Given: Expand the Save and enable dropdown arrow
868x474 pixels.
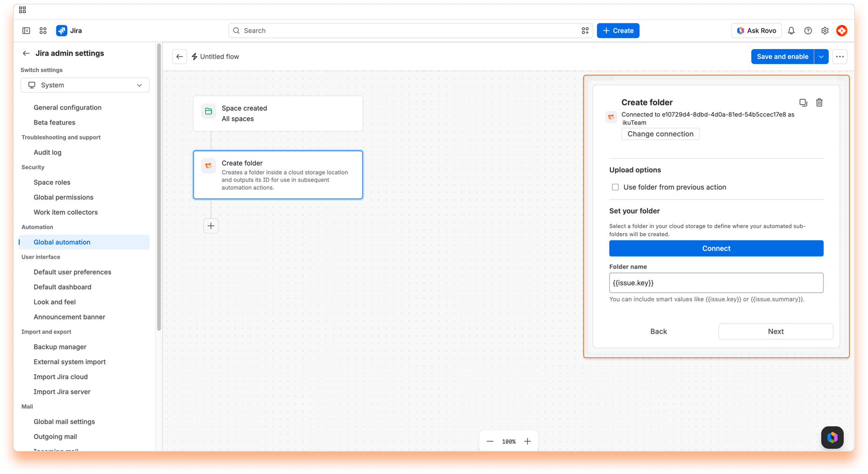Looking at the screenshot, I should (821, 57).
